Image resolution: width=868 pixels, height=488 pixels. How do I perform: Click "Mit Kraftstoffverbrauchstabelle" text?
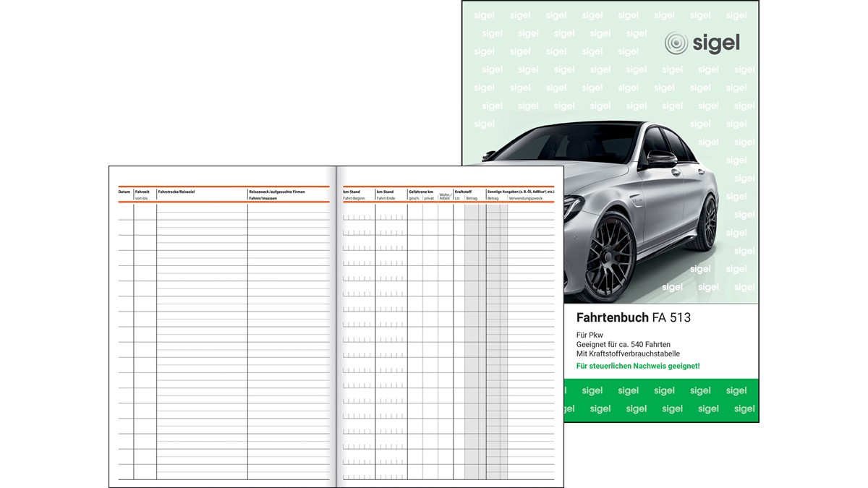pos(628,354)
